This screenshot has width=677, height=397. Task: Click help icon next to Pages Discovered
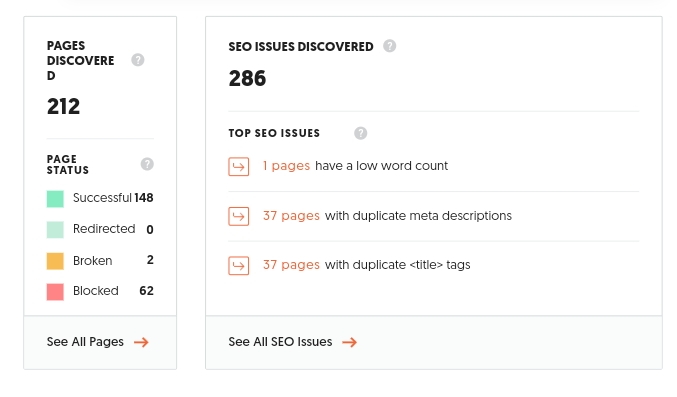point(138,60)
